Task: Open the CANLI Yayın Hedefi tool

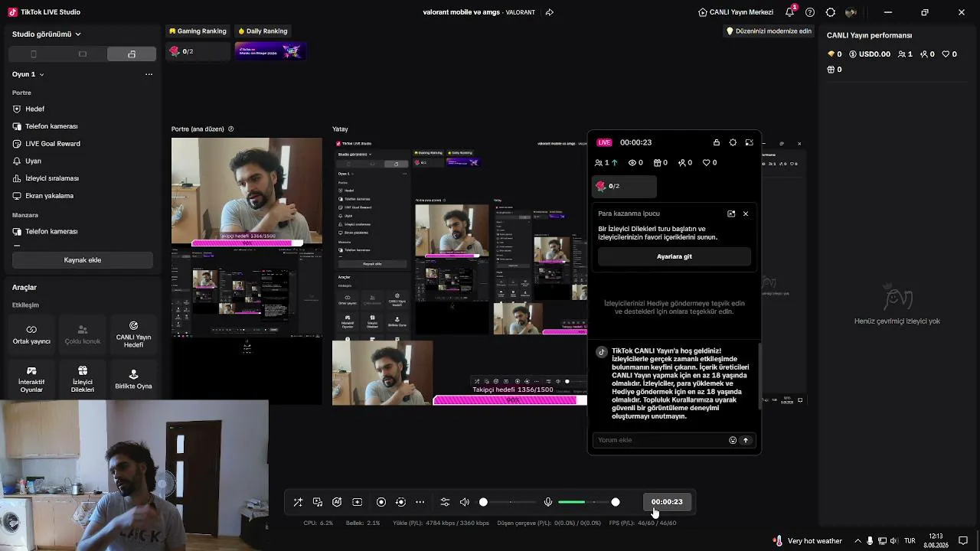Action: pyautogui.click(x=133, y=335)
